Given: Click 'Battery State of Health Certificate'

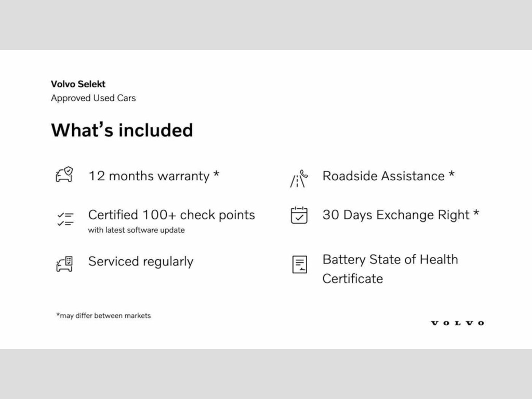Looking at the screenshot, I should point(390,269).
